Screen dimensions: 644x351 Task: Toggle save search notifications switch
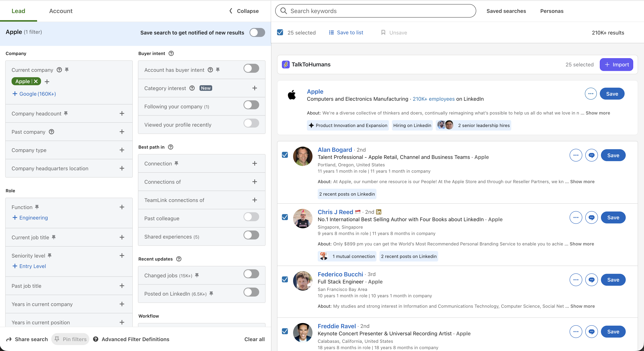point(257,32)
